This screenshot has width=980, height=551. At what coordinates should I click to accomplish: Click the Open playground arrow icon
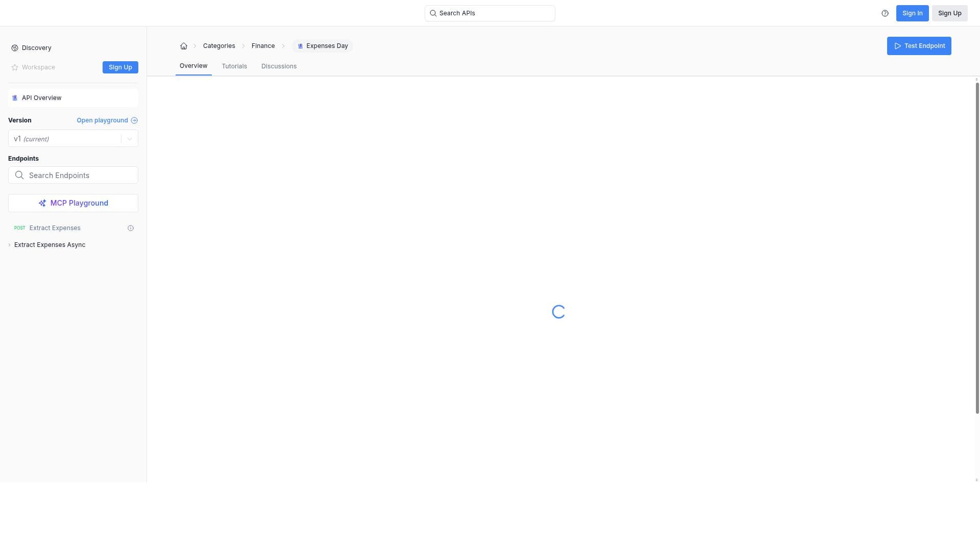point(134,120)
